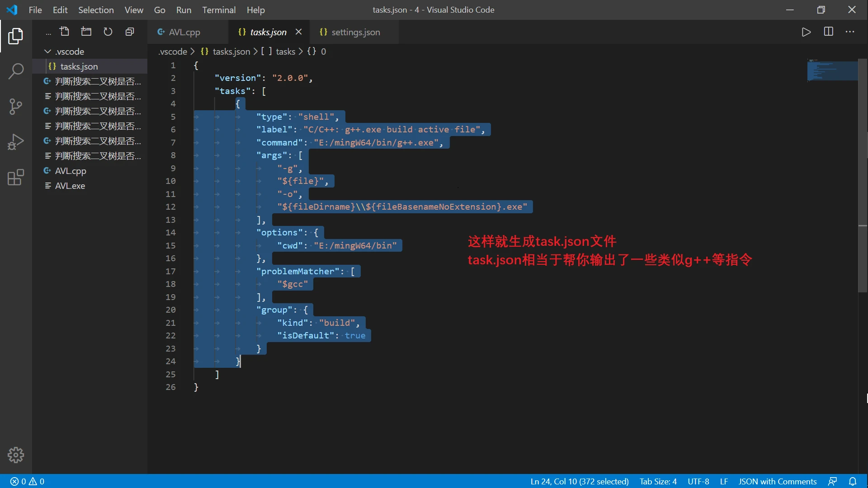The image size is (868, 488).
Task: Open the editor's more actions ellipsis menu
Action: 850,32
